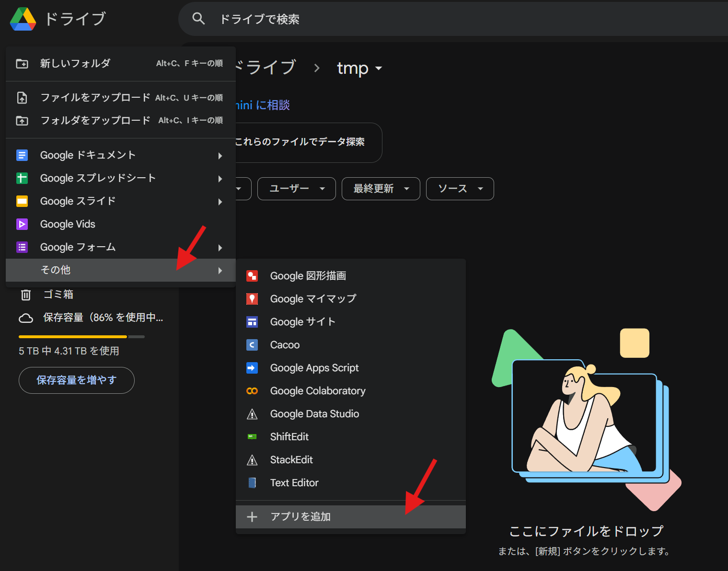The image size is (728, 571).
Task: Click the trash can icon in the sidebar
Action: 26,295
